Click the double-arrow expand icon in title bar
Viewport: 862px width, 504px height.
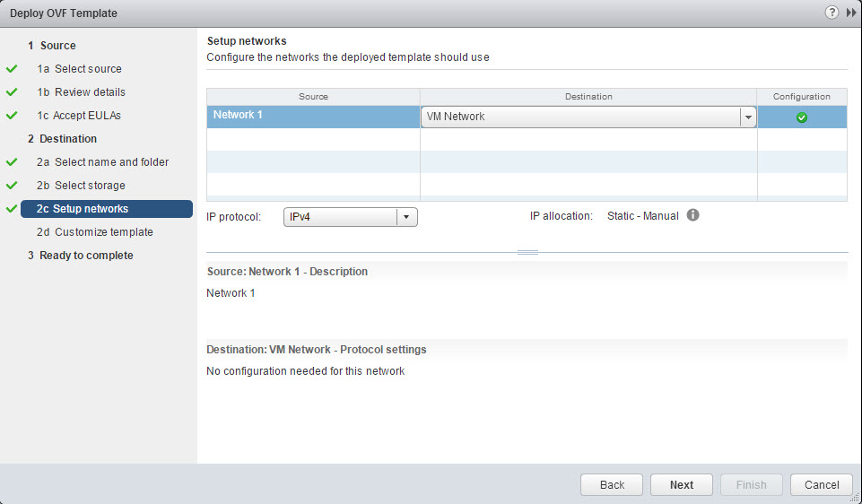[851, 13]
